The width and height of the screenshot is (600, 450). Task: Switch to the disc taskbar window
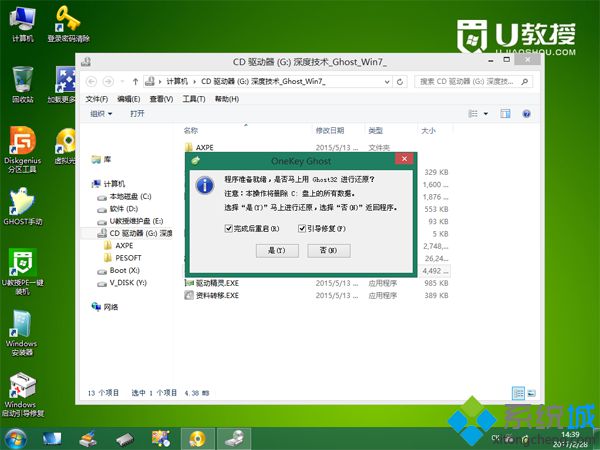pyautogui.click(x=197, y=439)
